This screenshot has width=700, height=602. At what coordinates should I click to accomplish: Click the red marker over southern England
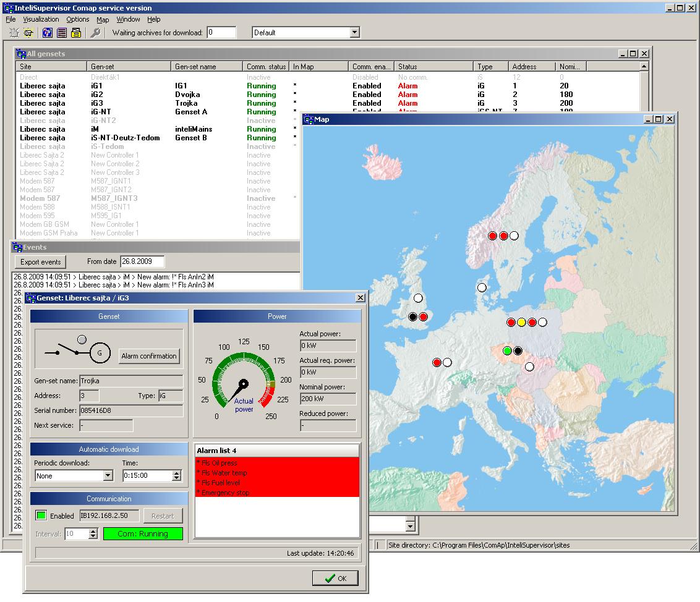point(424,317)
